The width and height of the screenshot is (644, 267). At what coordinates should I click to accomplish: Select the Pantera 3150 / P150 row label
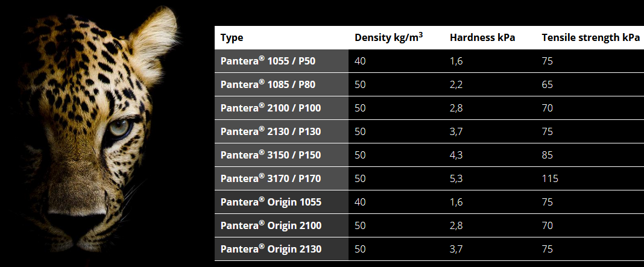click(271, 155)
